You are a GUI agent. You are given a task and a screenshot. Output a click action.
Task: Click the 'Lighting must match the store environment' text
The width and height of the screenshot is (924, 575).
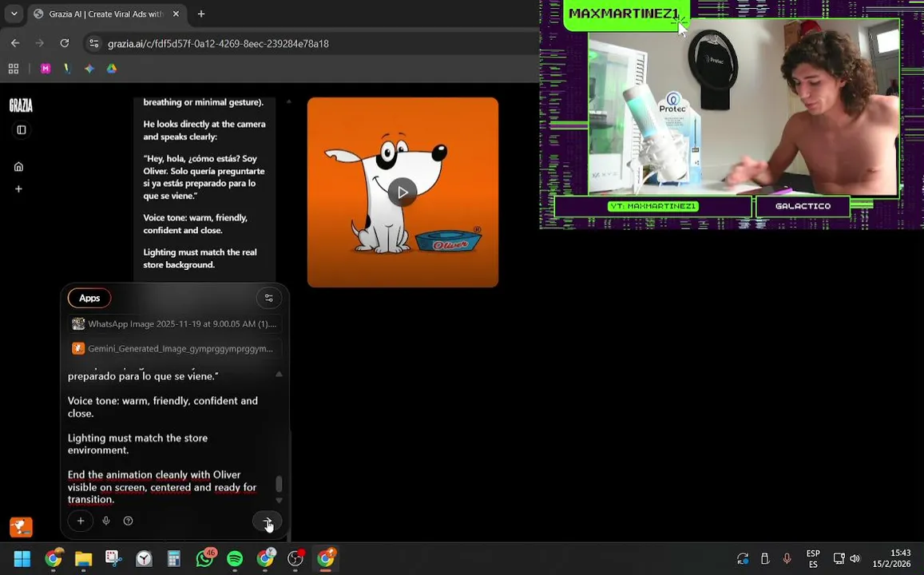pos(137,444)
